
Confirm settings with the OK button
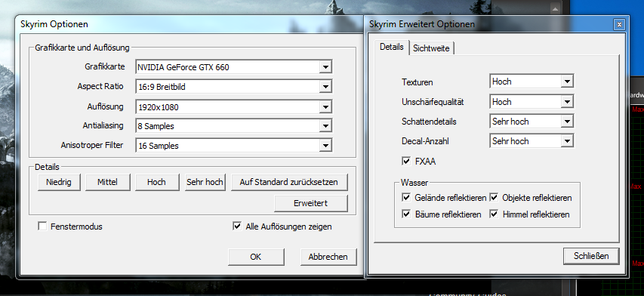[255, 257]
